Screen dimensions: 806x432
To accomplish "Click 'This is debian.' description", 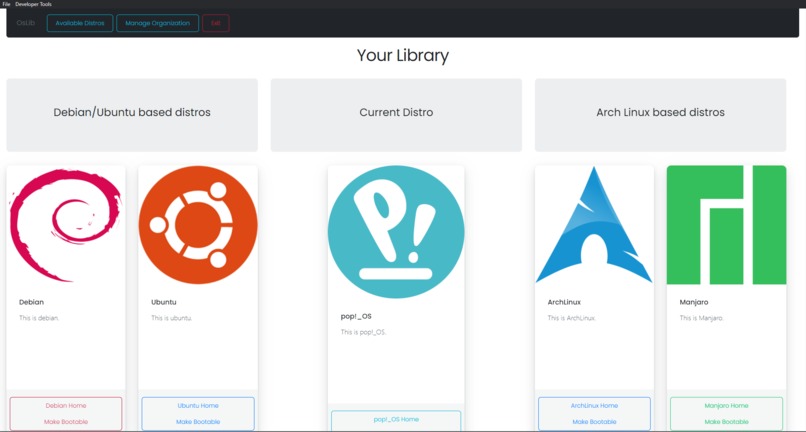I will click(x=39, y=318).
